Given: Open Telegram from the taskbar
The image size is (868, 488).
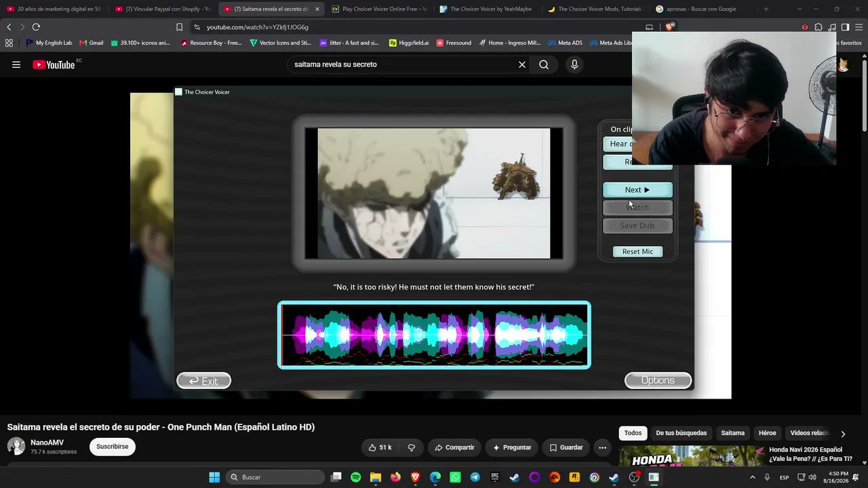Looking at the screenshot, I should pos(475,477).
